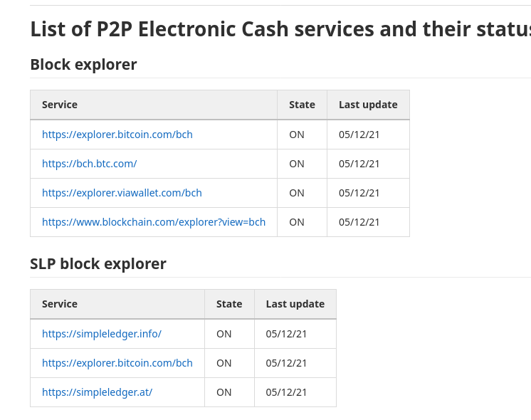This screenshot has height=420, width=531.
Task: Open the simpleledger.at link
Action: pos(98,392)
